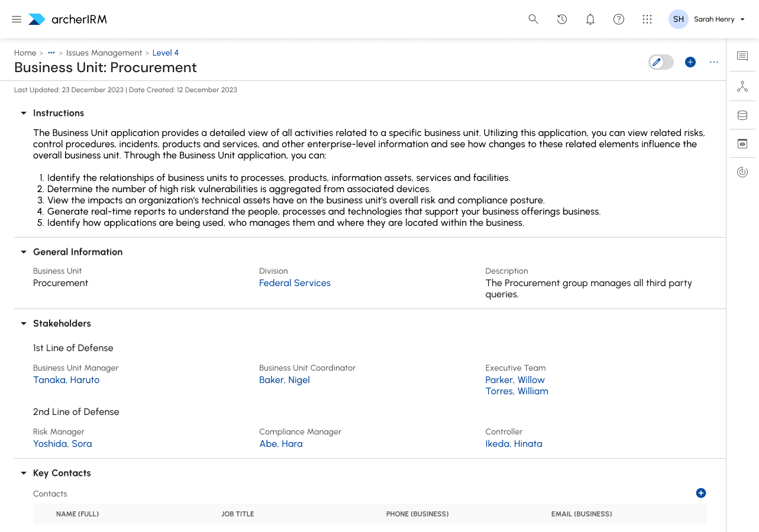The width and height of the screenshot is (759, 532).
Task: Open the page more options ellipsis menu
Action: [x=714, y=62]
